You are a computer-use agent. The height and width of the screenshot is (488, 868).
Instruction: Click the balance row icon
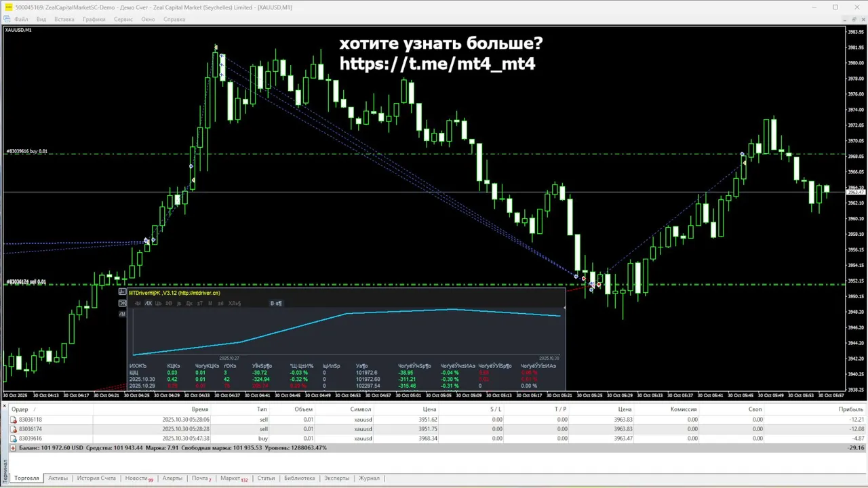tap(14, 448)
